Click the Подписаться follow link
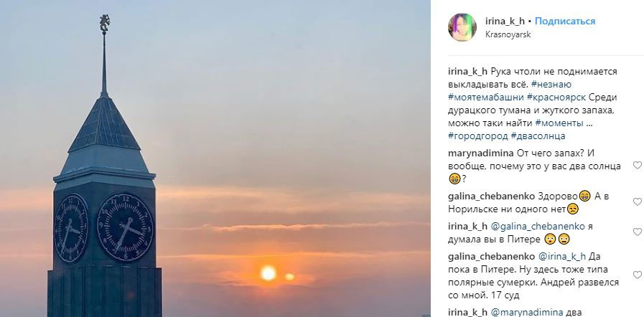Viewport: 644px width, 317px height. [565, 21]
